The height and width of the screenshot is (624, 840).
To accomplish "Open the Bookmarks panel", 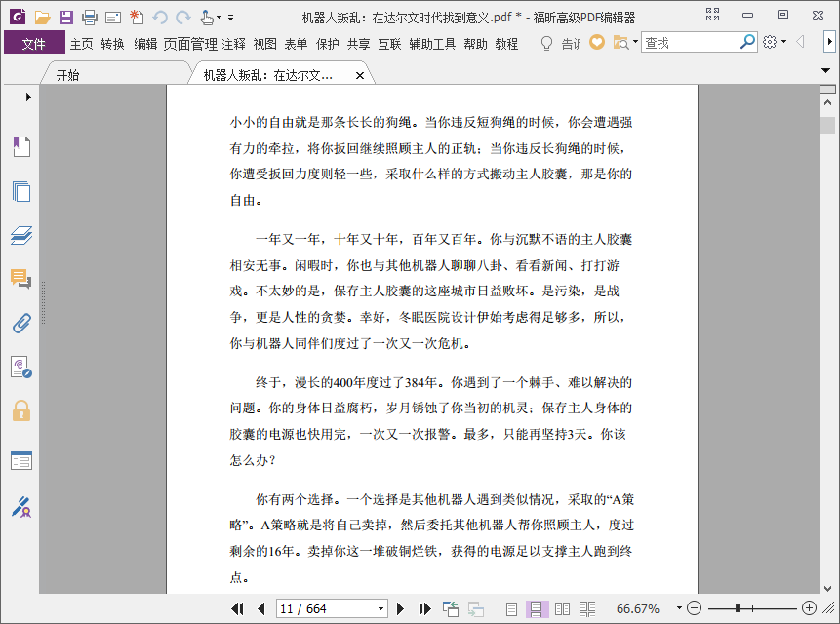I will [x=21, y=146].
